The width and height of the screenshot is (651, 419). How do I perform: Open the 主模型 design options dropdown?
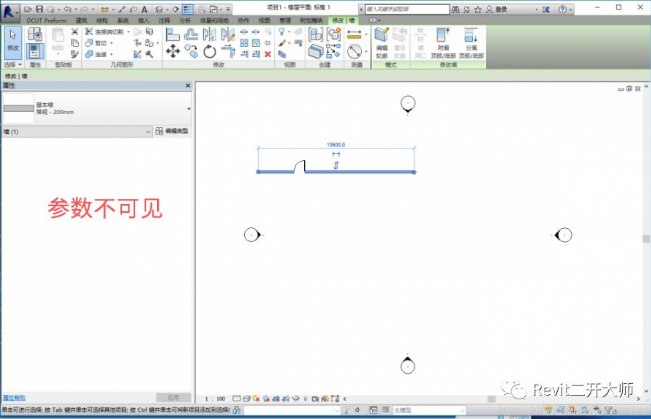tap(429, 410)
